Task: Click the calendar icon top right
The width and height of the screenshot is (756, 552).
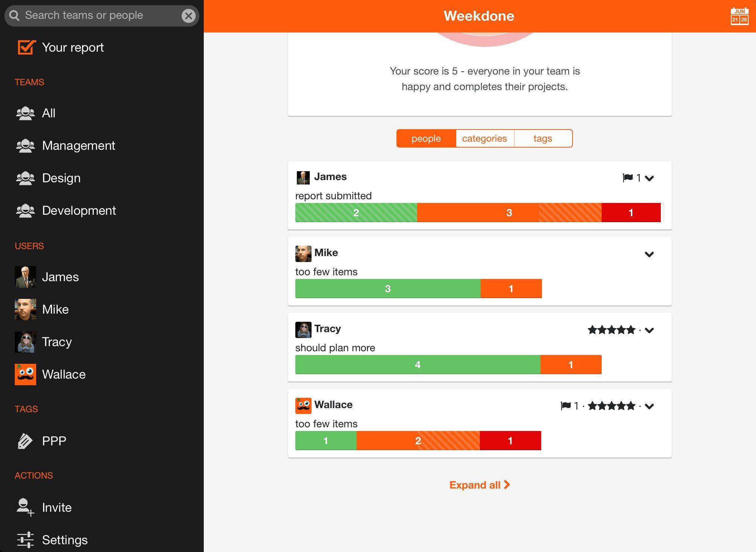Action: tap(739, 16)
